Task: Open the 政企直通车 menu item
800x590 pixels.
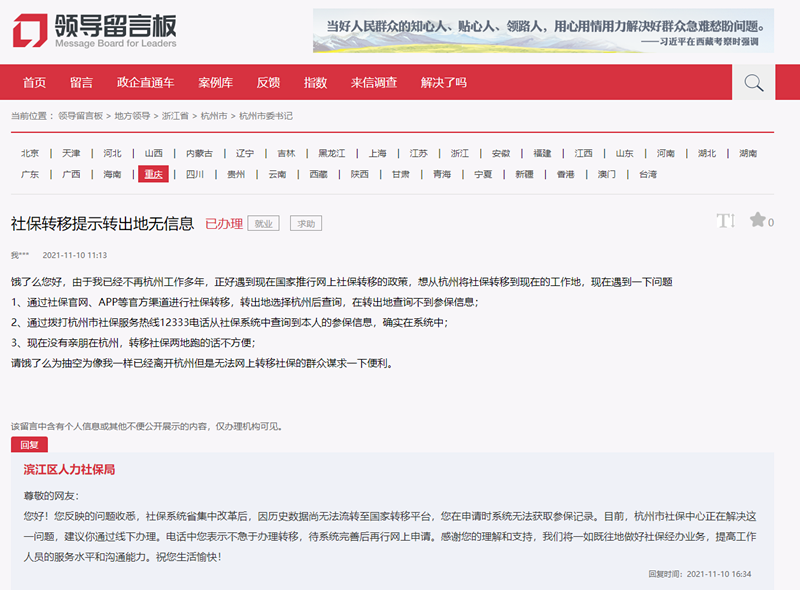Action: click(146, 83)
